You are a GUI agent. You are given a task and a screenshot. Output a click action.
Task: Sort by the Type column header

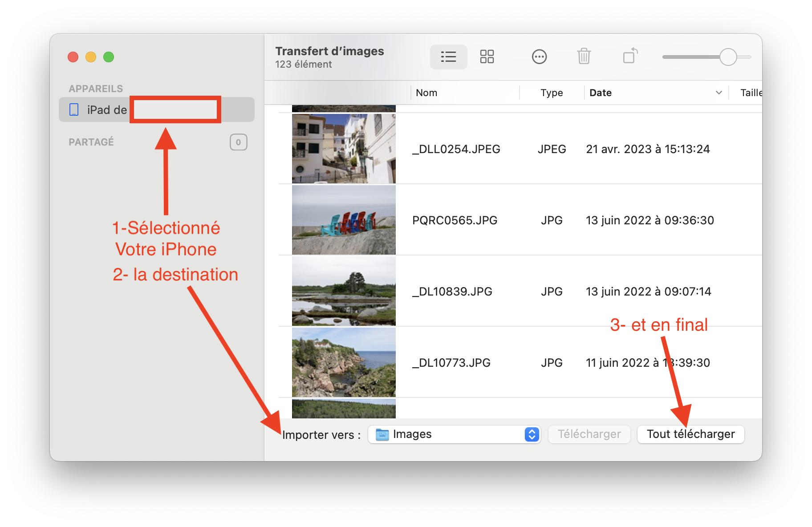pos(552,93)
